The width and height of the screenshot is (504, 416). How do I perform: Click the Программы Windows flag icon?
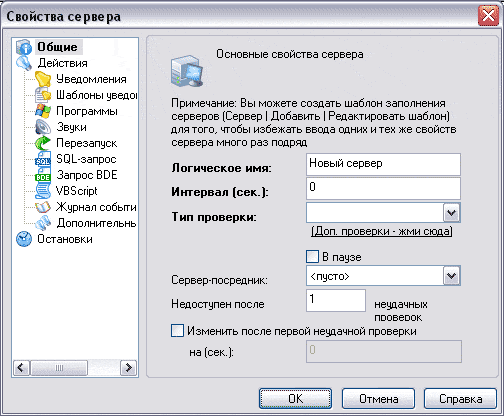click(43, 111)
